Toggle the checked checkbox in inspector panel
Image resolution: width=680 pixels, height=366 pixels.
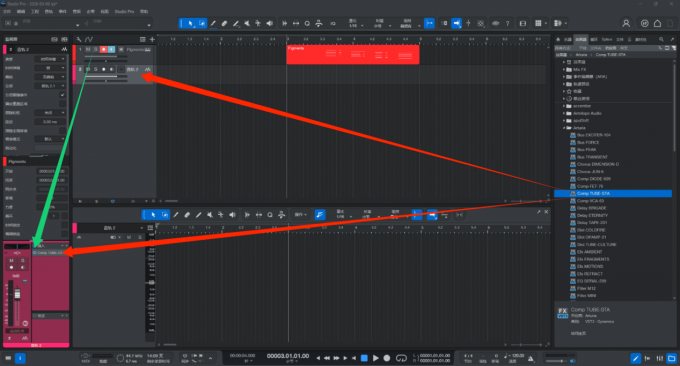click(x=62, y=95)
